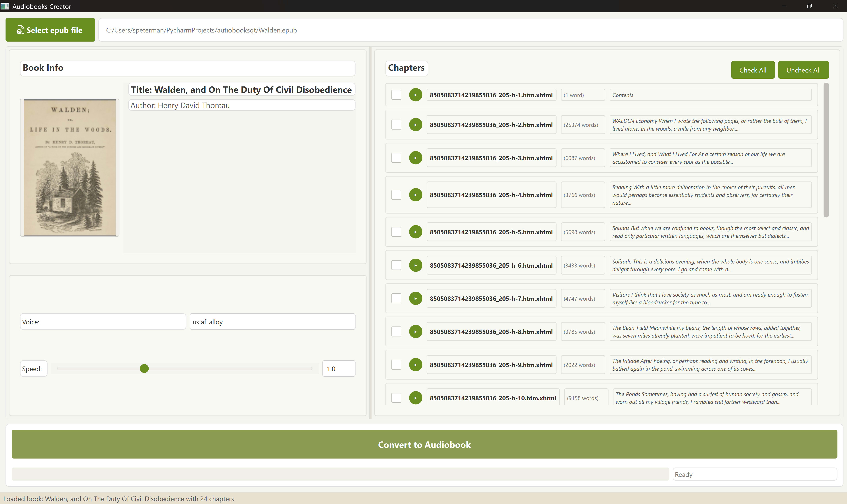Adjust the Speed slider handle
This screenshot has width=847, height=504.
click(144, 368)
